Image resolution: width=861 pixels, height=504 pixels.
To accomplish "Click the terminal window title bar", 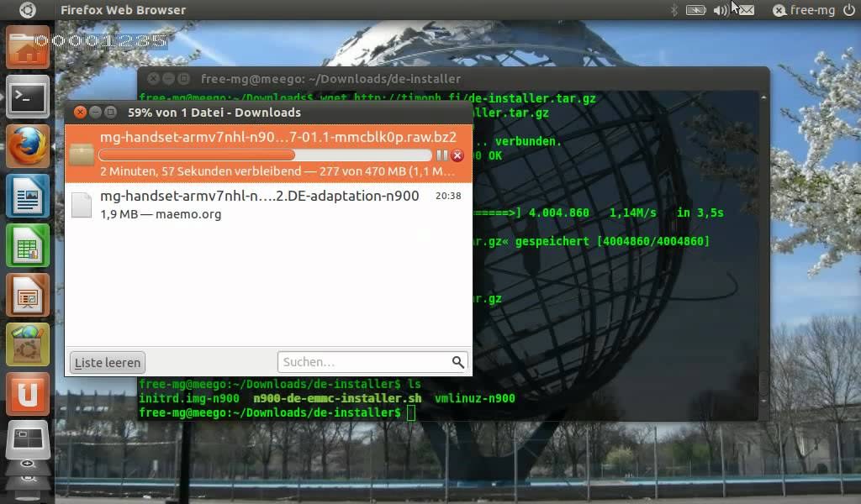I will pos(453,78).
